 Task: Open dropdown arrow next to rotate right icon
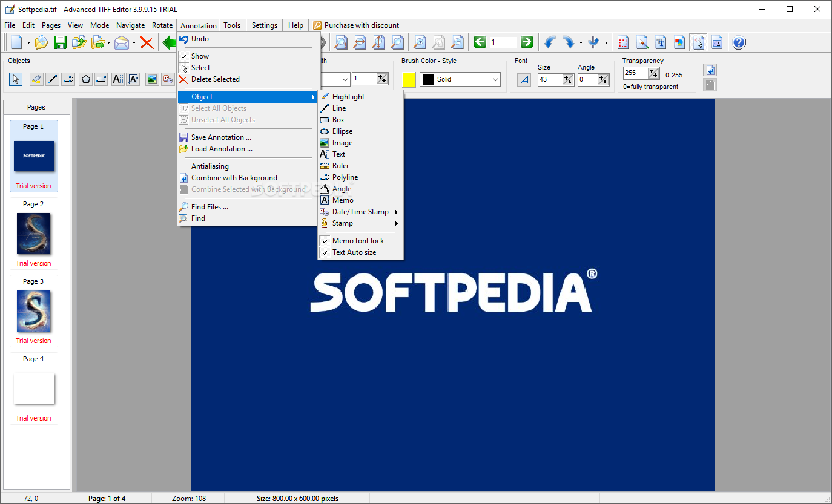tap(581, 43)
